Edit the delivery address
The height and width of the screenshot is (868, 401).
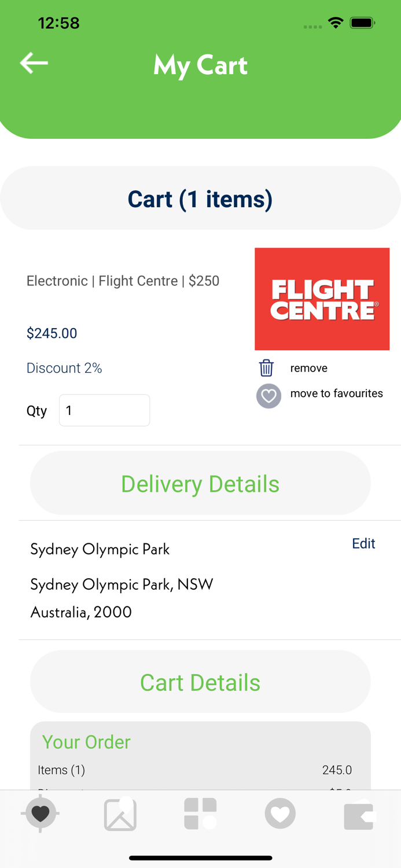click(363, 543)
